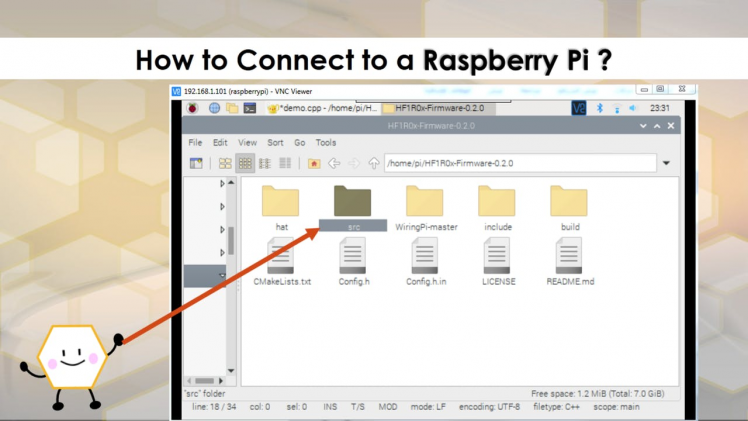Switch to demo.cpp taskbar window
The image size is (748, 421).
point(323,108)
